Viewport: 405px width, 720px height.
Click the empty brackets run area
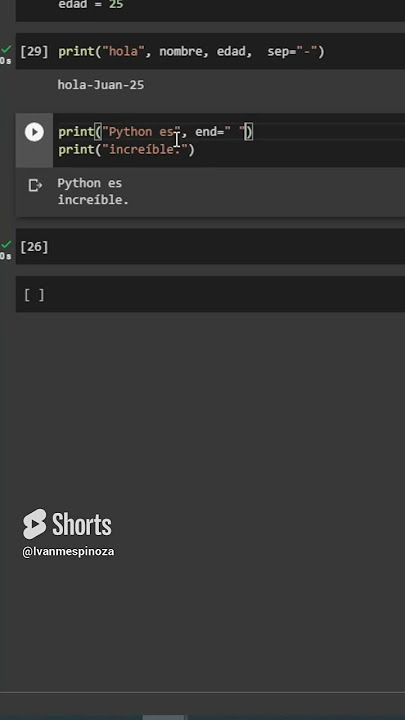click(x=34, y=295)
